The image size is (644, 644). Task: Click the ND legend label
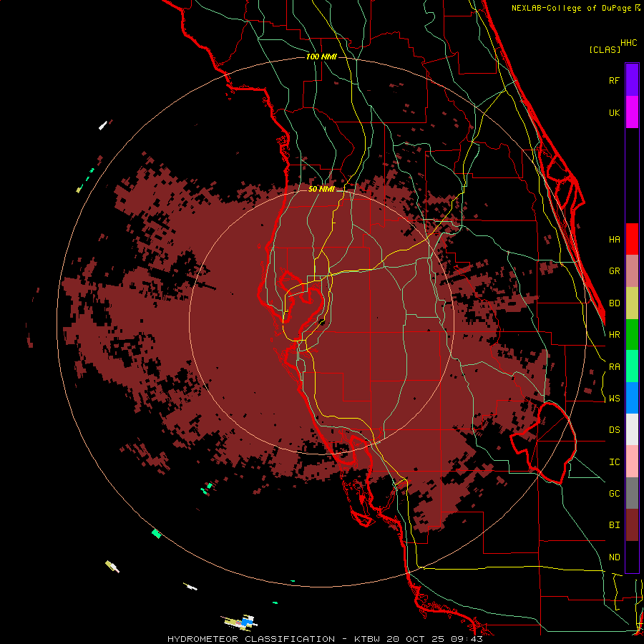(x=614, y=557)
